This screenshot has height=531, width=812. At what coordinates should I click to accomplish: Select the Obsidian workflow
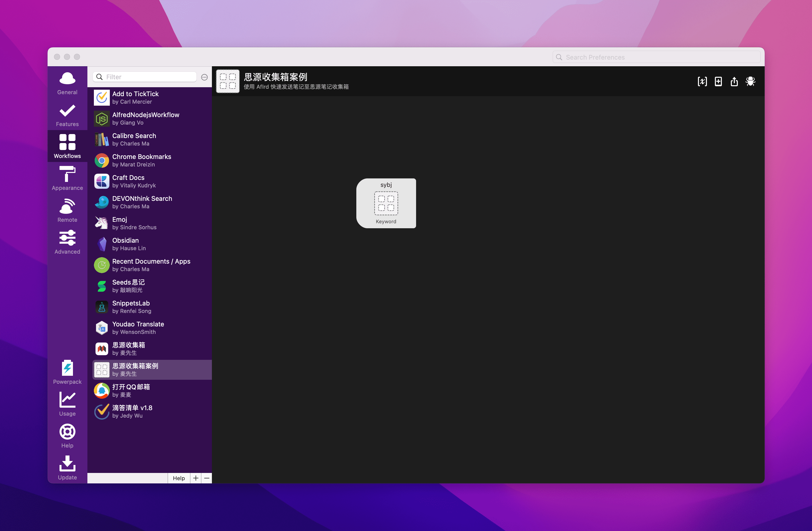point(152,244)
